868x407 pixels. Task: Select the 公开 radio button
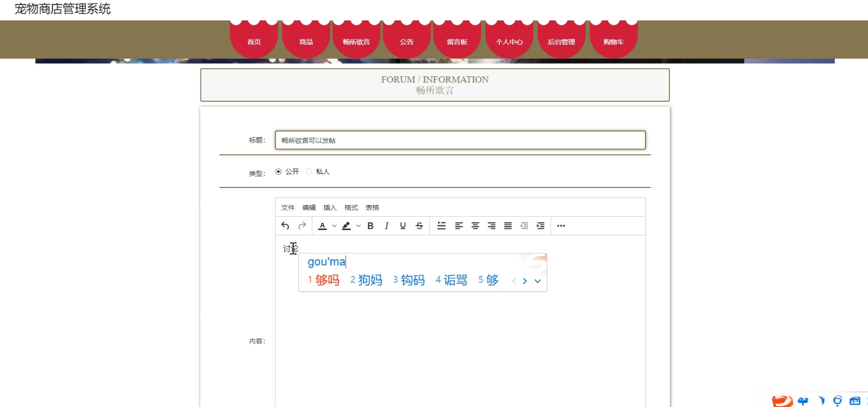[x=278, y=171]
